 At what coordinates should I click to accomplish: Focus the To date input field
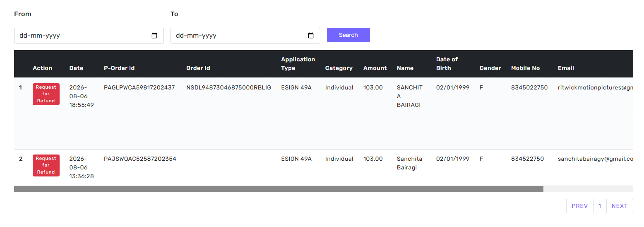(x=245, y=36)
